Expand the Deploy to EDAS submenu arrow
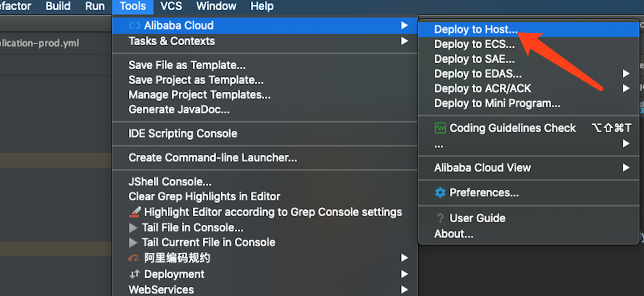 tap(626, 74)
